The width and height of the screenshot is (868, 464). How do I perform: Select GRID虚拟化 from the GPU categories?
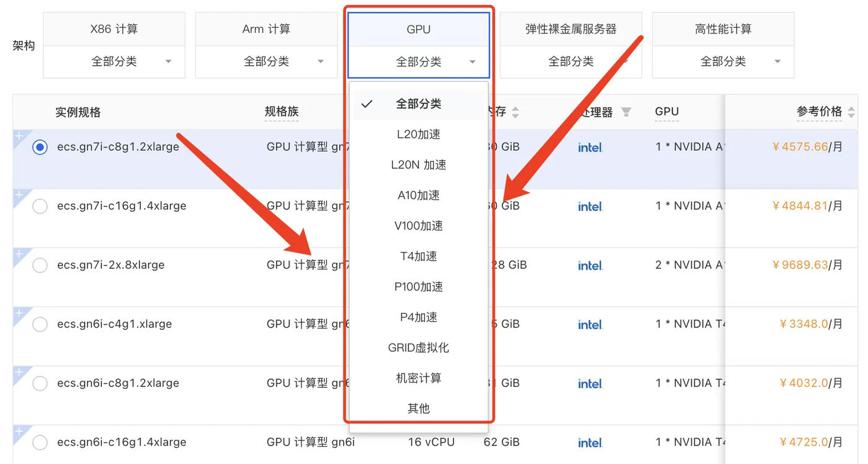[418, 347]
